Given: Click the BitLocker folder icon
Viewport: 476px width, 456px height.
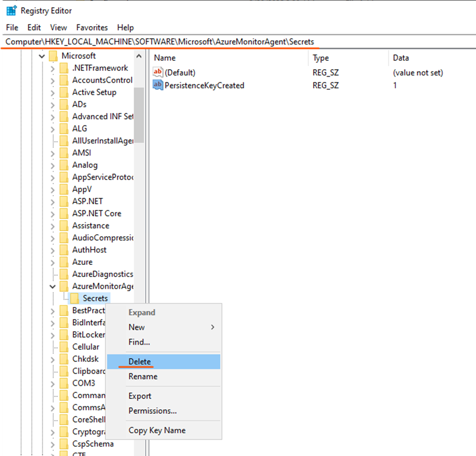Looking at the screenshot, I should pos(64,335).
